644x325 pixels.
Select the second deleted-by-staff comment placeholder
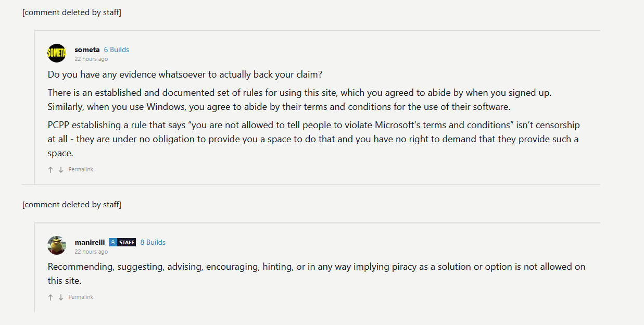point(72,205)
